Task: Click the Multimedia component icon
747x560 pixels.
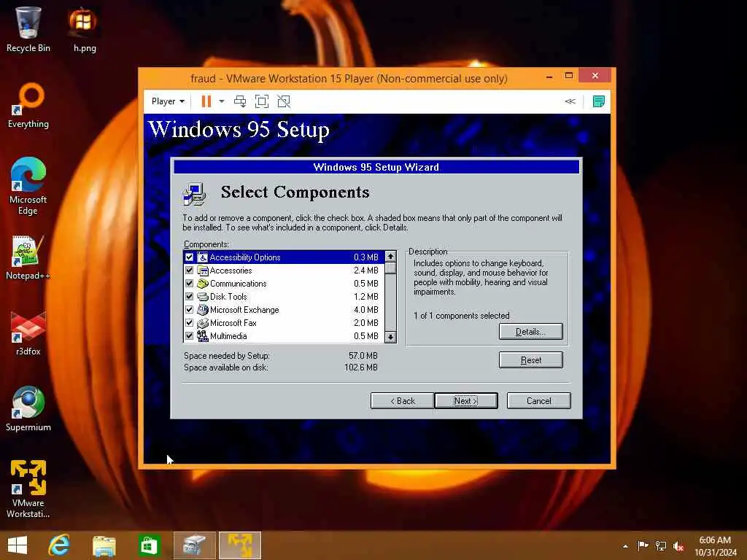Action: click(x=203, y=335)
